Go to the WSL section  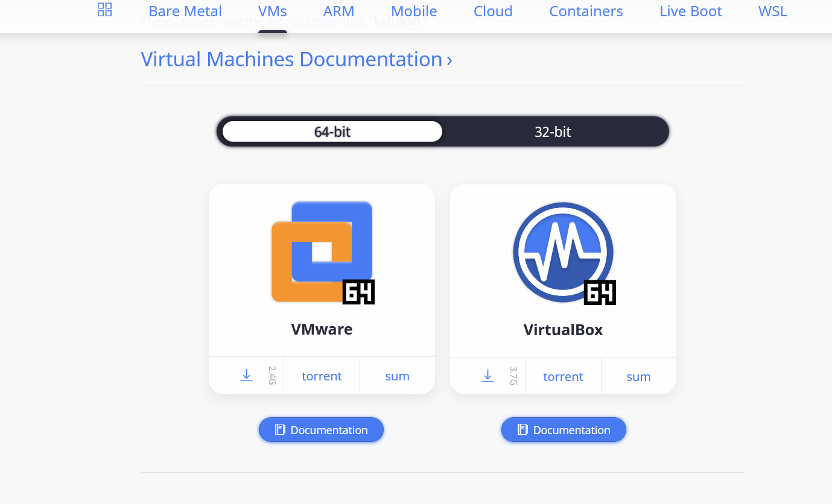pos(773,11)
